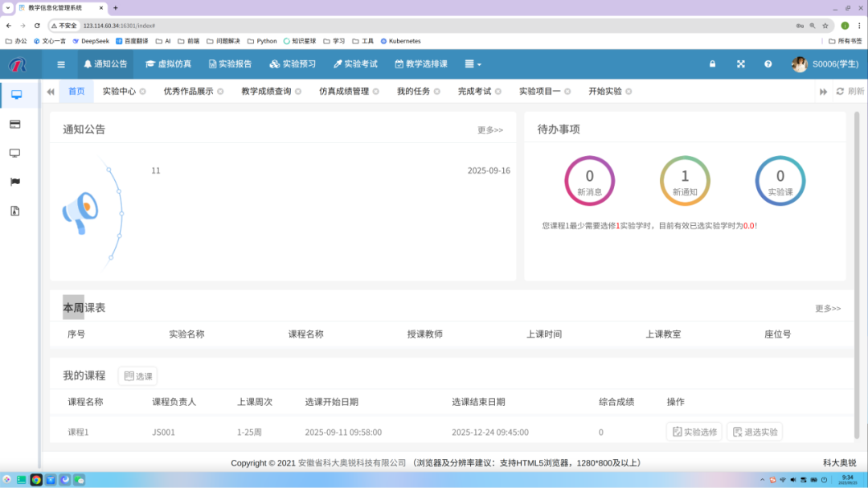Switch to the 教学成绩查询 tab
Image resolution: width=868 pixels, height=488 pixels.
[x=266, y=92]
